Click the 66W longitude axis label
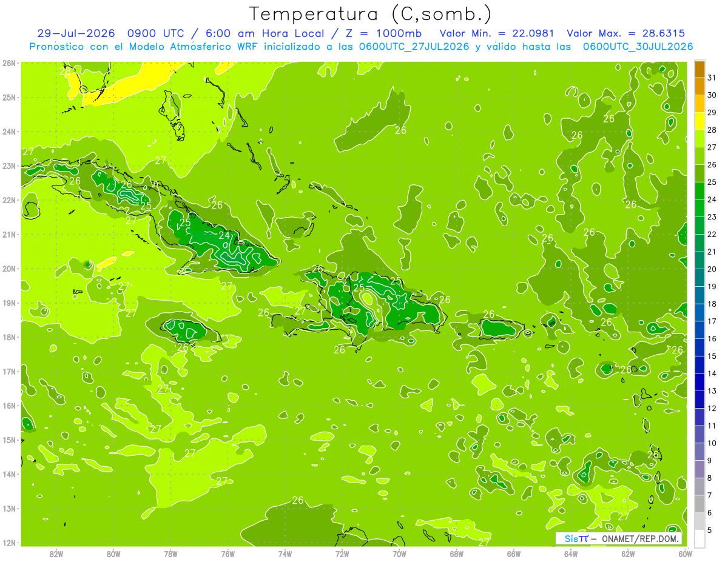The width and height of the screenshot is (728, 562). tap(513, 554)
